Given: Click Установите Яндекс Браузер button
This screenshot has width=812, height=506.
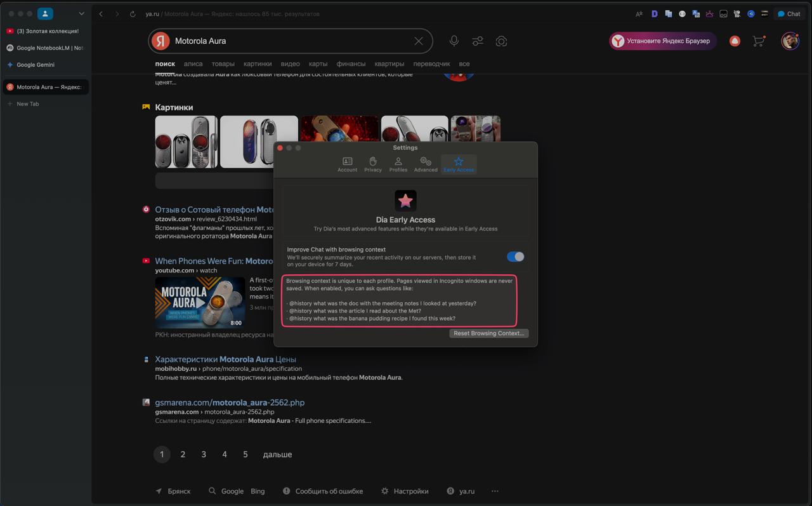Looking at the screenshot, I should coord(663,41).
